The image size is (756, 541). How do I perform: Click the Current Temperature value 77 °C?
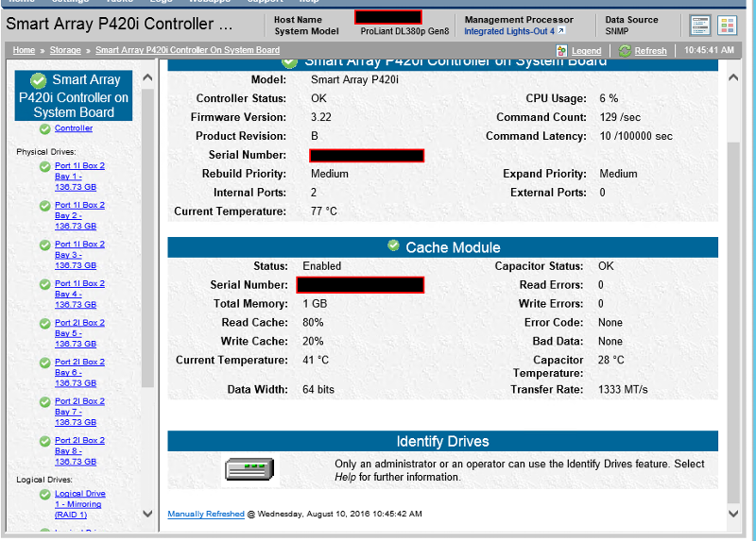(x=324, y=211)
